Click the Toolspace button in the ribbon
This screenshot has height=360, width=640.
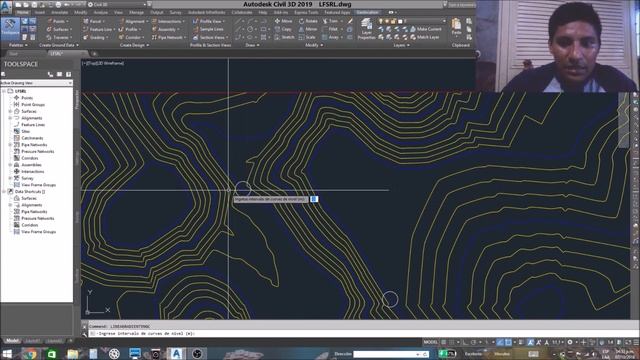point(10,28)
